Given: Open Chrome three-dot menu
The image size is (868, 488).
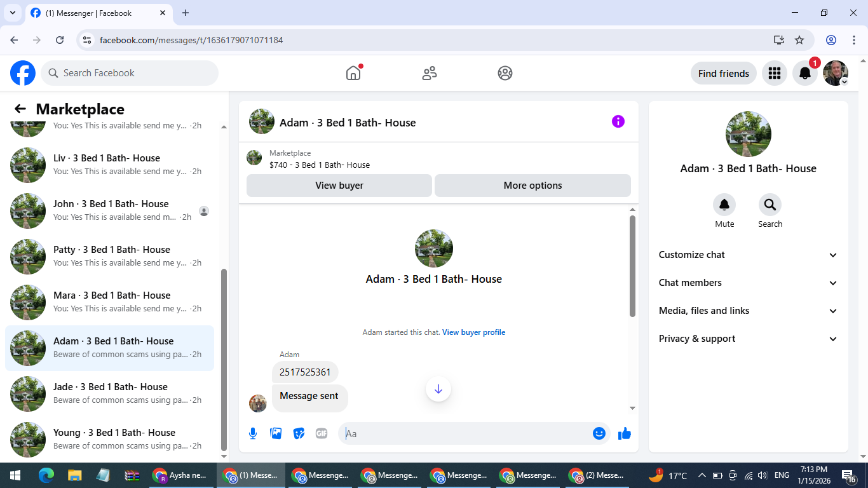Looking at the screenshot, I should point(853,40).
